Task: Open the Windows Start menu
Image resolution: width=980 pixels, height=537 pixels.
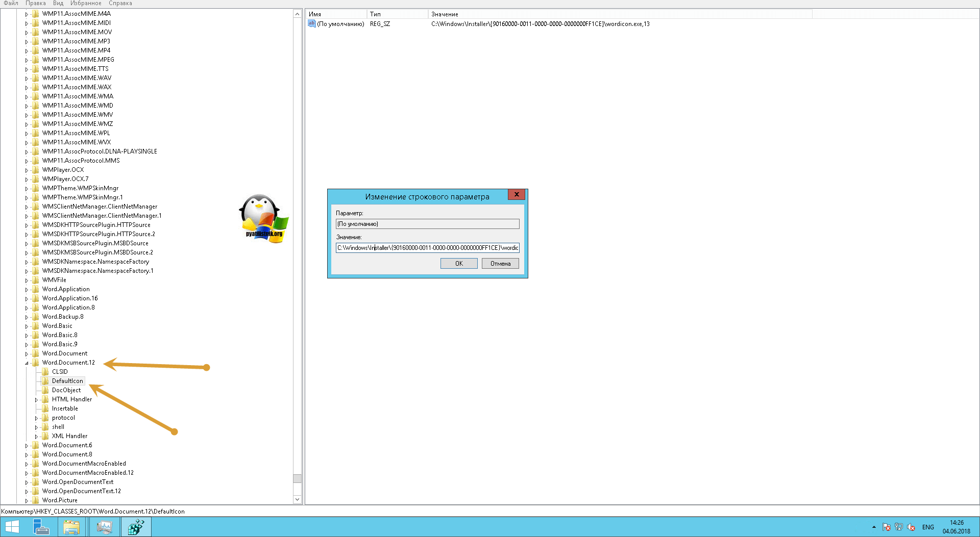Action: click(12, 527)
